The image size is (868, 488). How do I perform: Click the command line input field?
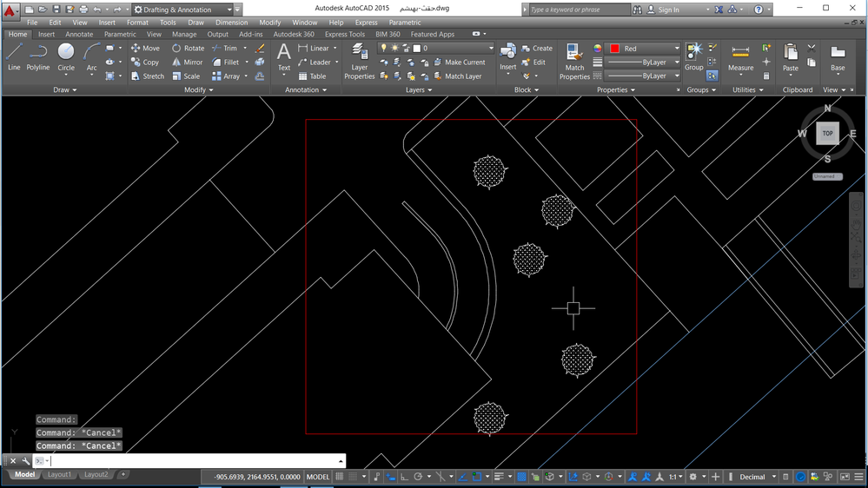click(194, 461)
